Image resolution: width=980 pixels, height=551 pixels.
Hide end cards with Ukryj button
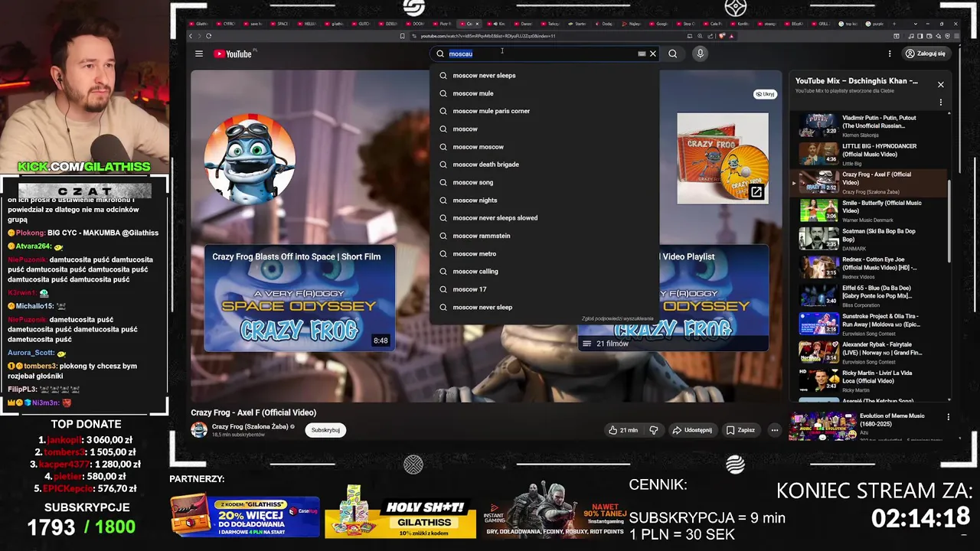click(x=765, y=94)
